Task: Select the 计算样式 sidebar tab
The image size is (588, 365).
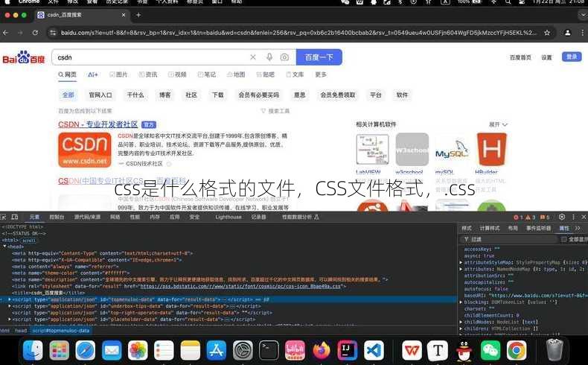Action: tap(490, 228)
